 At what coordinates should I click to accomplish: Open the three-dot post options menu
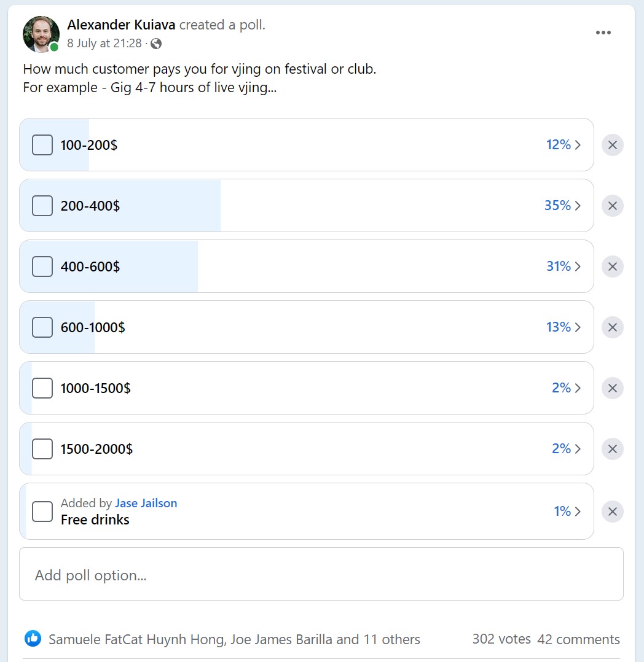coord(603,33)
